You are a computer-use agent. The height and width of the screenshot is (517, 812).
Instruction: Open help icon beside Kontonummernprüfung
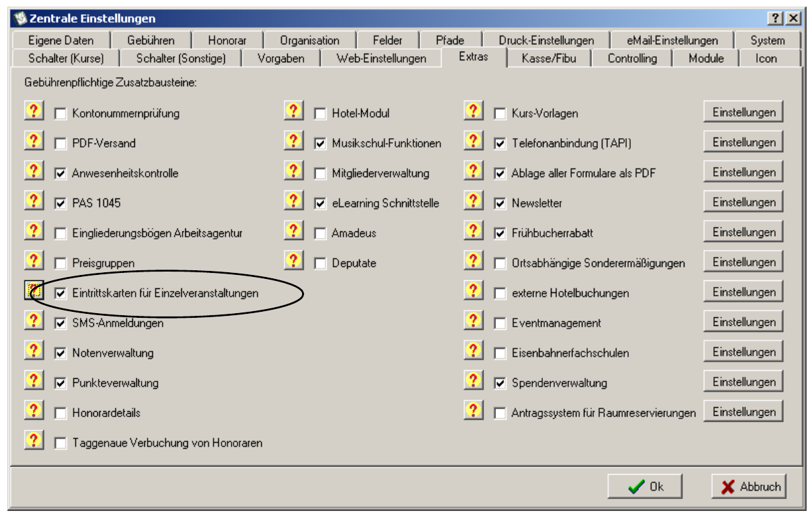(34, 111)
